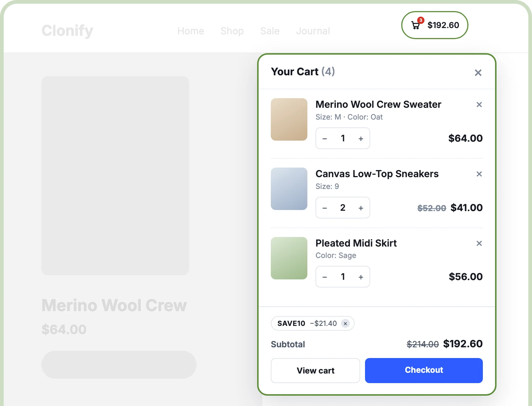The width and height of the screenshot is (532, 406).
Task: Remove the SAVE10 coupon code
Action: click(x=345, y=324)
